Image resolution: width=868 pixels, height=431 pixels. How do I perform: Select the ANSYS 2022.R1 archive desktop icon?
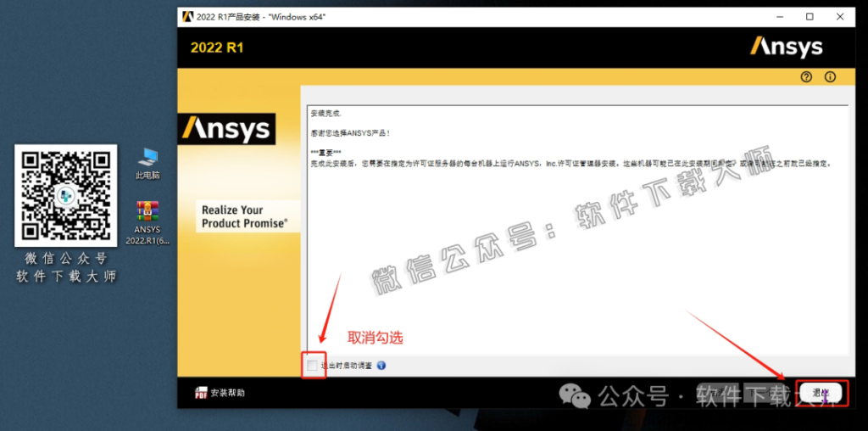pyautogui.click(x=147, y=222)
